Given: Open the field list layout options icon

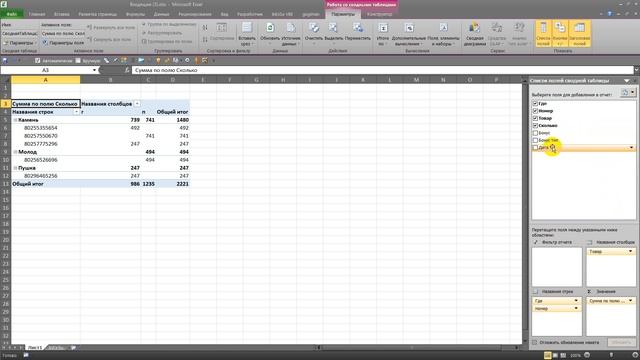Looking at the screenshot, I should 628,93.
